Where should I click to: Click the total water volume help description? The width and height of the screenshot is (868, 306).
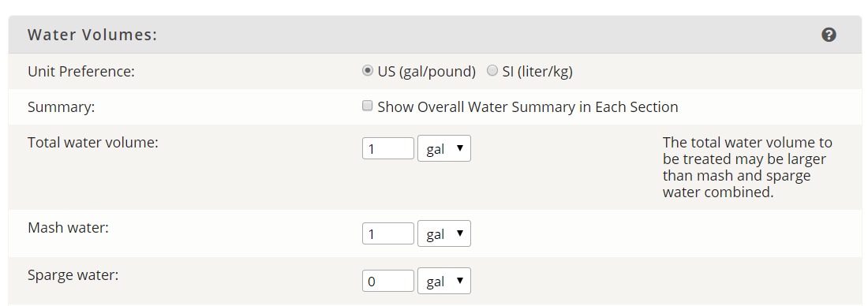(747, 167)
